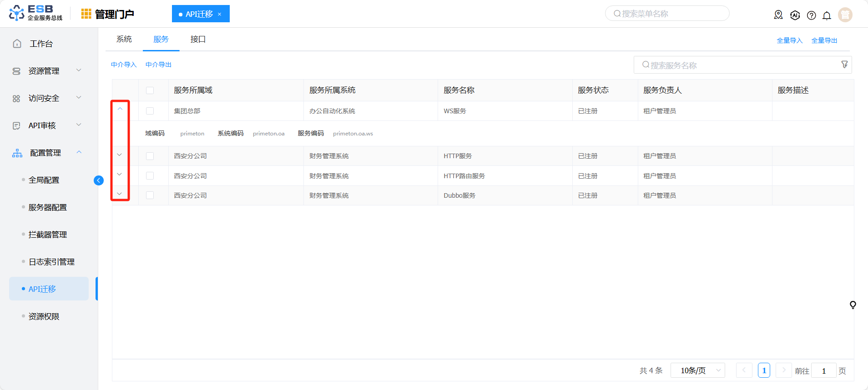Click the 全量导出 link
The width and height of the screenshot is (868, 390).
pyautogui.click(x=824, y=40)
